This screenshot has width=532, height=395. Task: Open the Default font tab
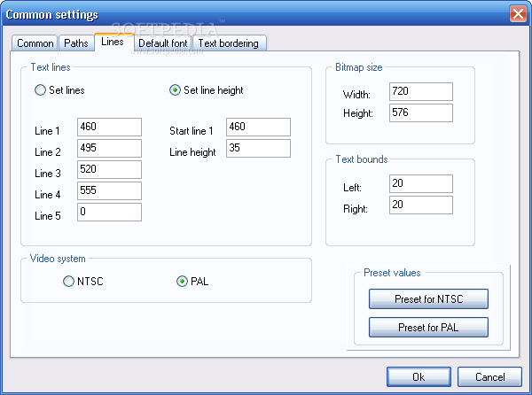click(163, 43)
